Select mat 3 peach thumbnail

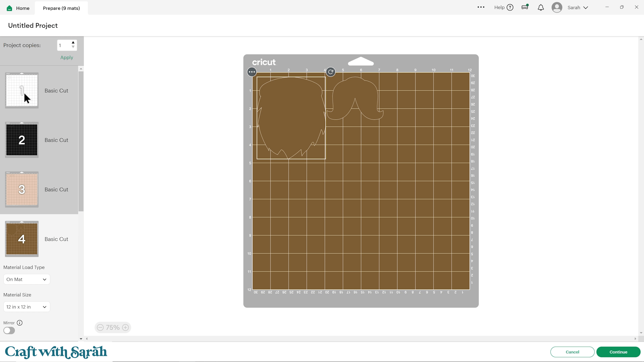pos(22,190)
